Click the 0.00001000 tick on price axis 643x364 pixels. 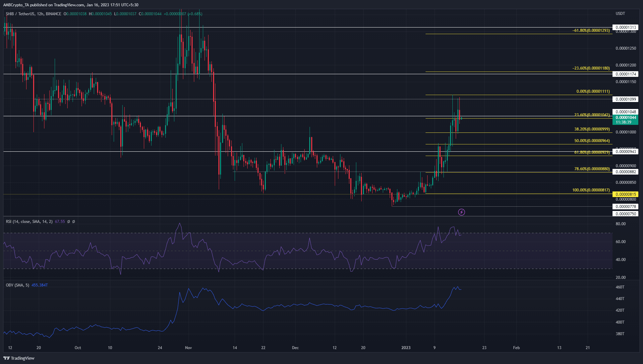pyautogui.click(x=626, y=132)
